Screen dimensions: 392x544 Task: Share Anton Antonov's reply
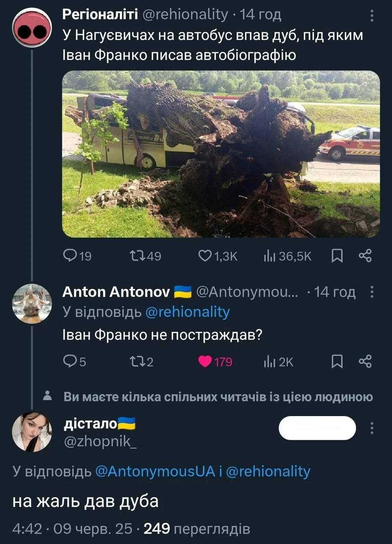pos(365,362)
